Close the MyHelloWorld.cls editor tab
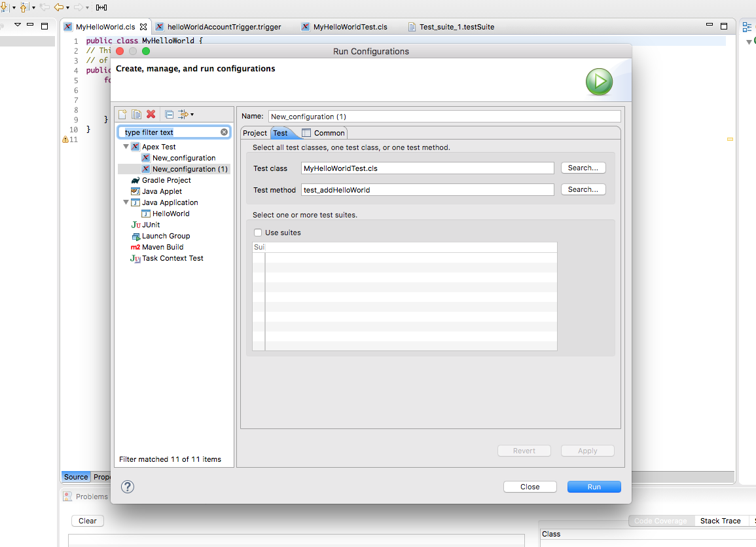756x547 pixels. 143,27
